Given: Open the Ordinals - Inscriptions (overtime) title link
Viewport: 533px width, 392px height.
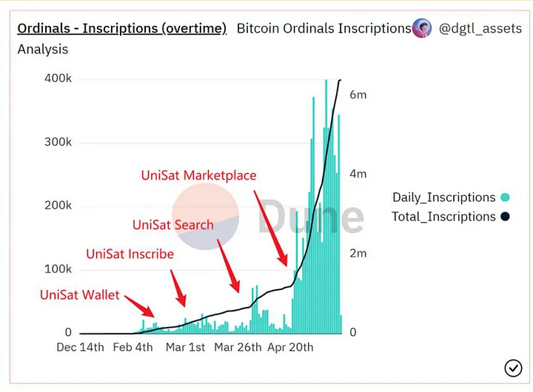Looking at the screenshot, I should (x=121, y=29).
